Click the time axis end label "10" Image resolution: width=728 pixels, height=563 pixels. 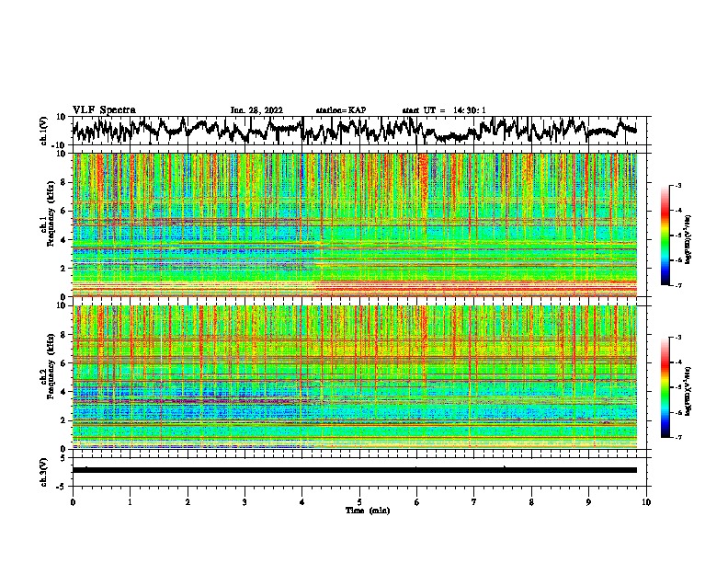coord(646,502)
